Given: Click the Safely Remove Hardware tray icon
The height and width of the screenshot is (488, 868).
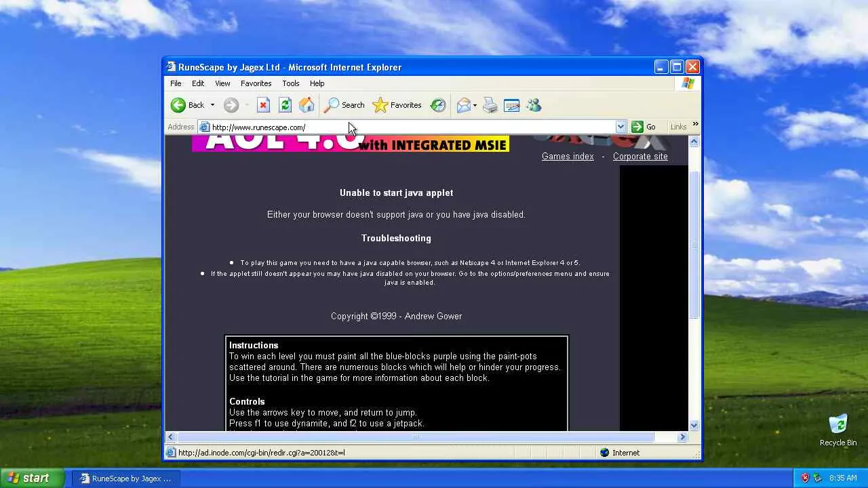Looking at the screenshot, I should [x=818, y=478].
